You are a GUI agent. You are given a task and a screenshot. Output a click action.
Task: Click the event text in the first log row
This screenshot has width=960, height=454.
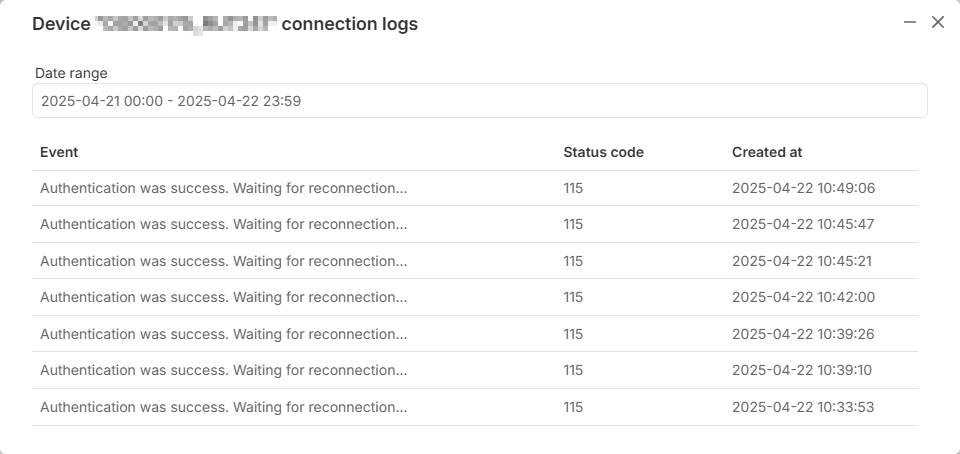[x=223, y=188]
